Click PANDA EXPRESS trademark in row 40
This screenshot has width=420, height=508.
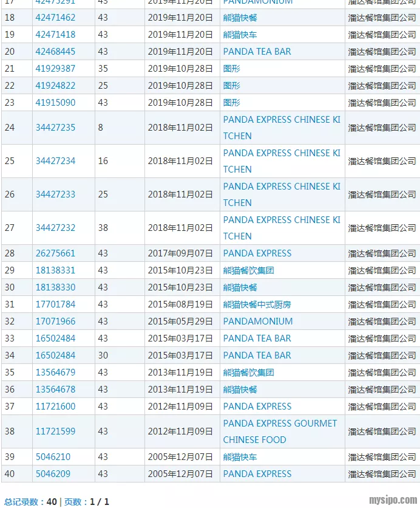coord(257,474)
